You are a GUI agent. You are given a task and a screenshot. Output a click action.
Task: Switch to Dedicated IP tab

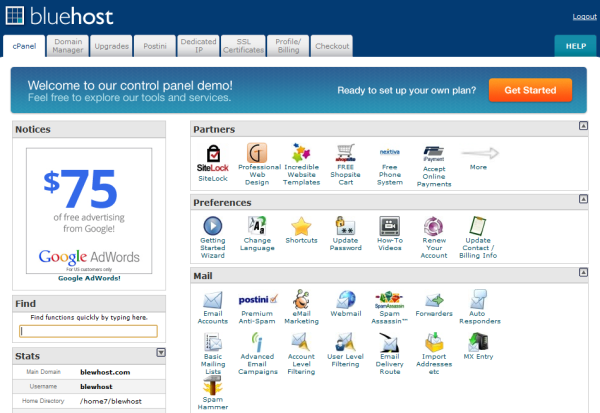tap(198, 46)
